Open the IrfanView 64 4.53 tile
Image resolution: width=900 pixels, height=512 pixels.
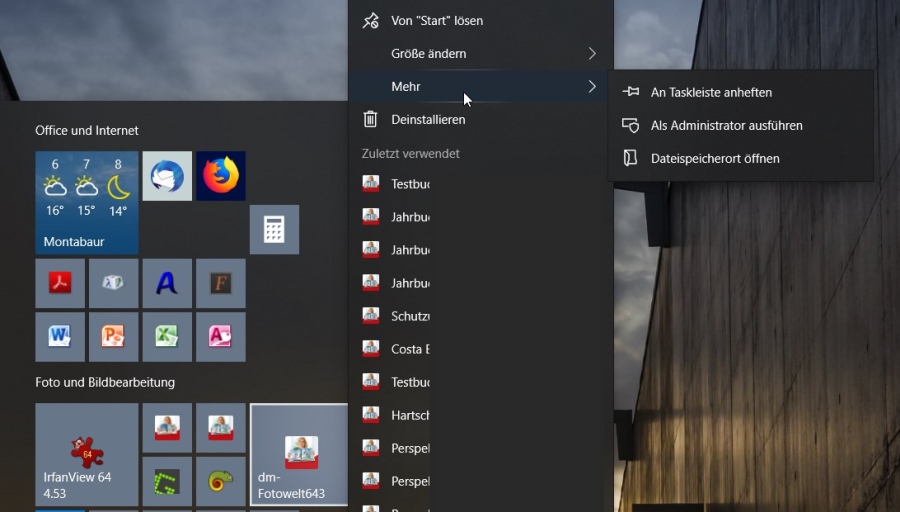tap(87, 455)
